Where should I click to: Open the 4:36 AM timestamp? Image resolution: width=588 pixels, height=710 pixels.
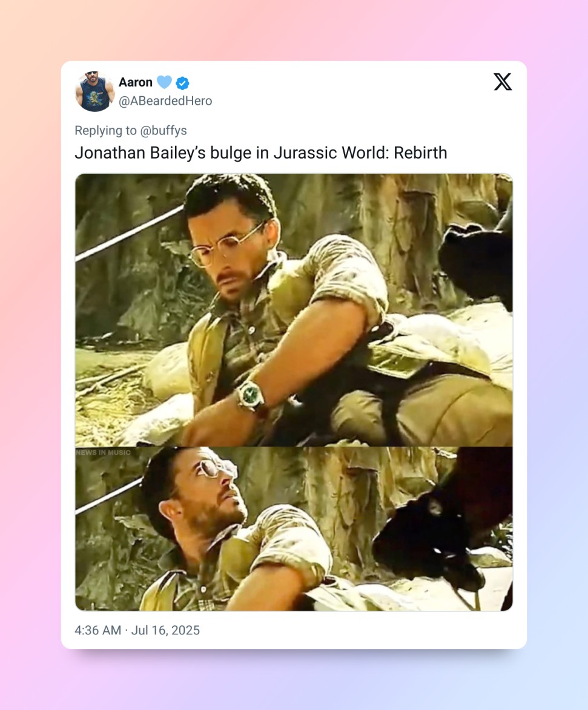98,630
